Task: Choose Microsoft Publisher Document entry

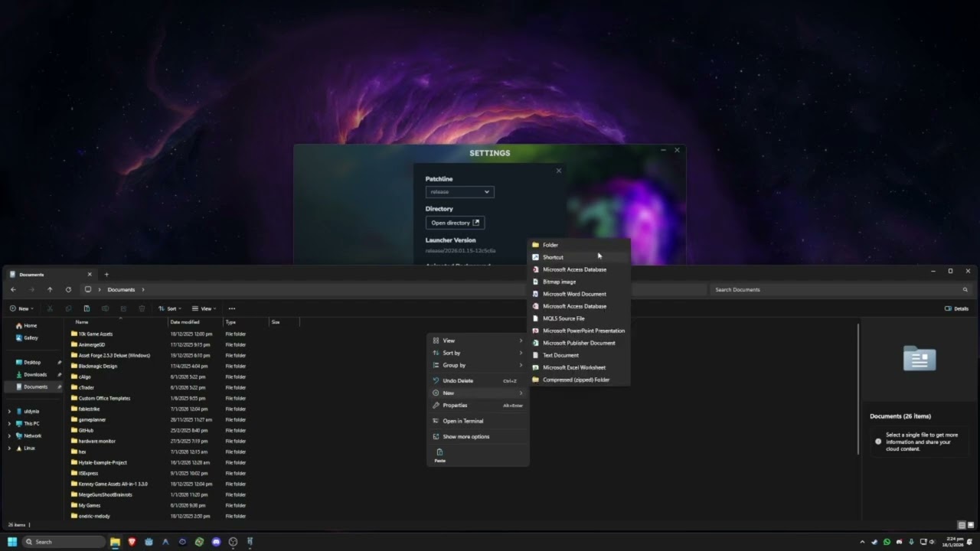Action: tap(579, 343)
